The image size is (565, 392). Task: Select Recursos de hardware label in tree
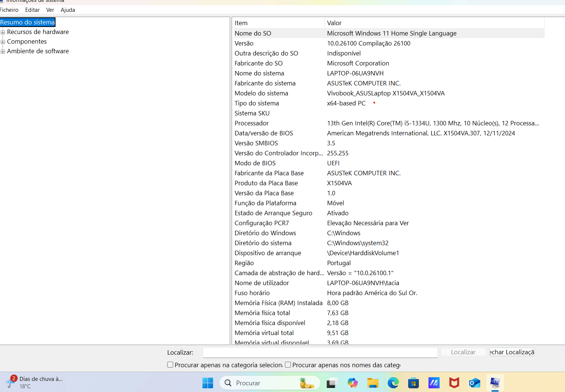click(x=38, y=32)
